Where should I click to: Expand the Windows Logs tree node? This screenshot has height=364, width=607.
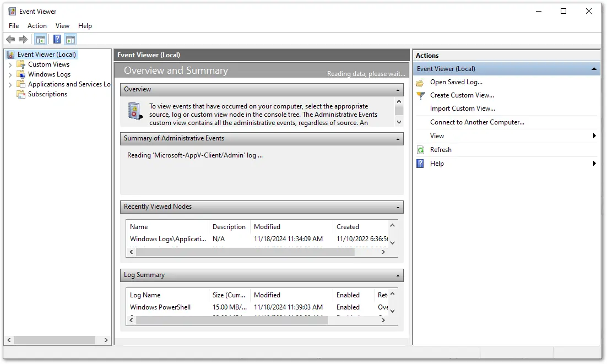[10, 74]
